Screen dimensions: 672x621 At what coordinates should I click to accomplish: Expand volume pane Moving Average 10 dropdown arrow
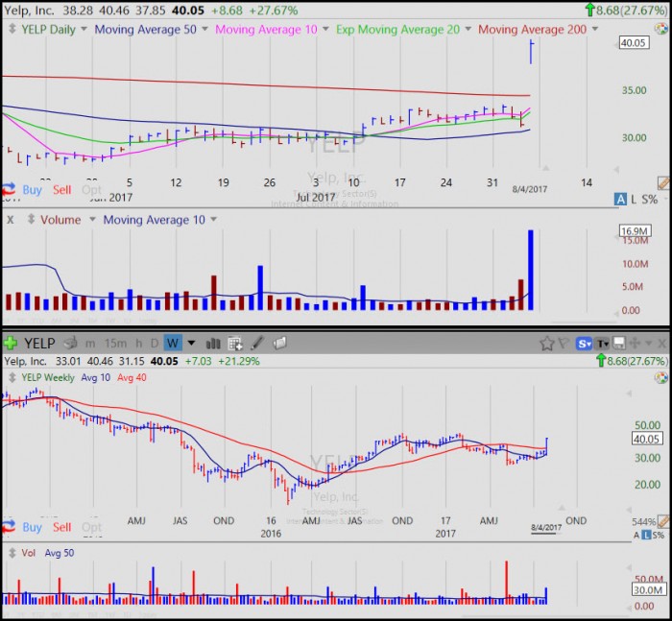pos(213,220)
